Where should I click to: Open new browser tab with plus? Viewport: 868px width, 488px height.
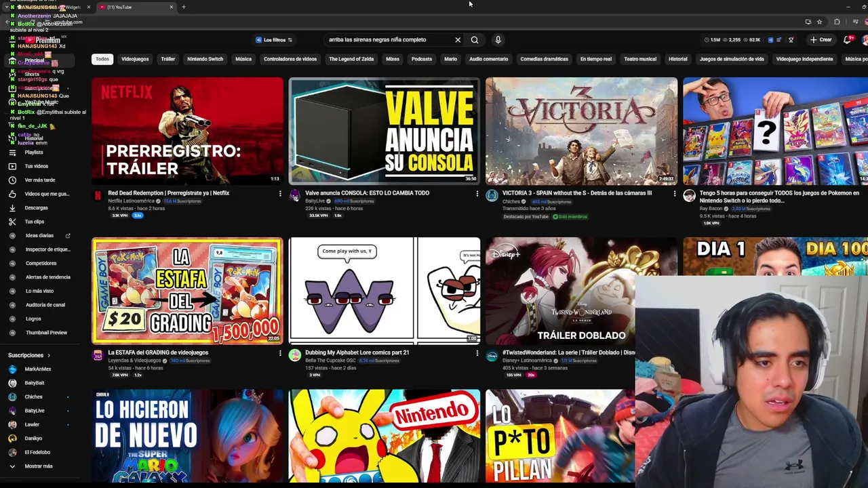183,7
